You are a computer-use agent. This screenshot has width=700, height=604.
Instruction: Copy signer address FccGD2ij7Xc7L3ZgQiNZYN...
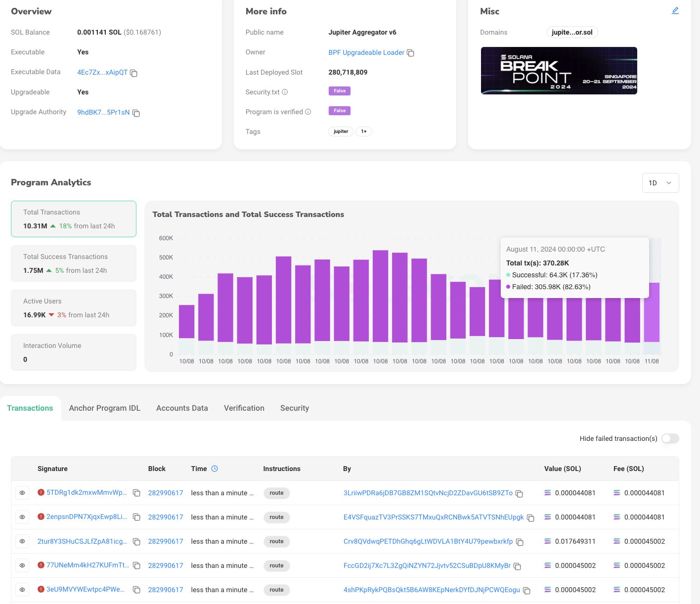(x=517, y=566)
